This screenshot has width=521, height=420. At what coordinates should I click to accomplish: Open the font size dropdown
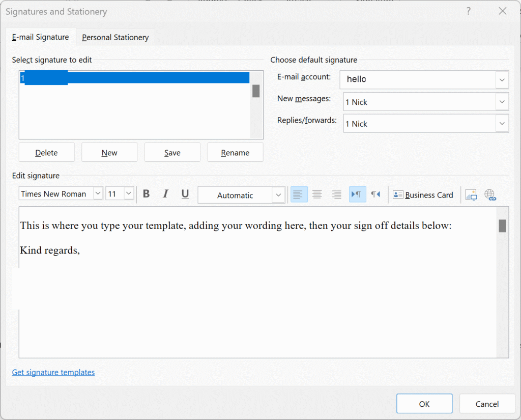(x=128, y=193)
